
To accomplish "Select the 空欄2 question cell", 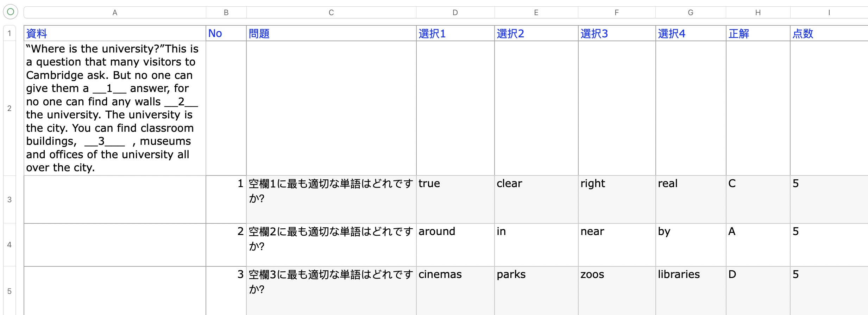I will 331,245.
